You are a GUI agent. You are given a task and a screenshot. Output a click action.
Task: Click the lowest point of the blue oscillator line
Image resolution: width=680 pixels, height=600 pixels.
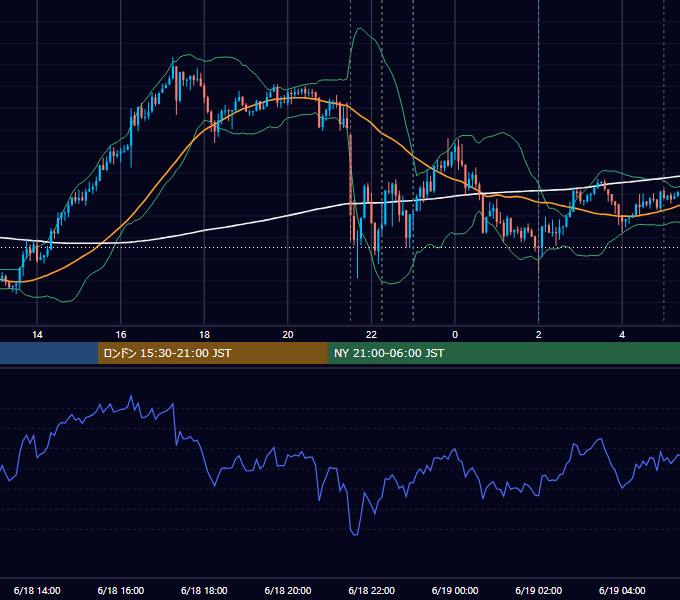tap(355, 535)
